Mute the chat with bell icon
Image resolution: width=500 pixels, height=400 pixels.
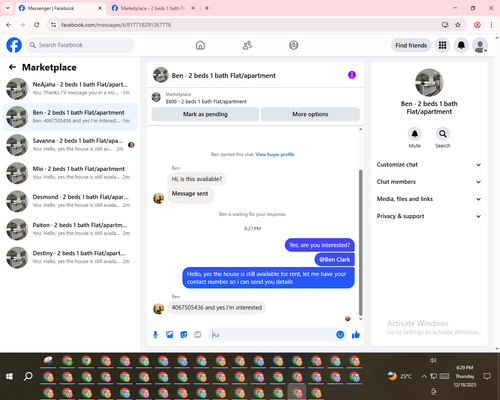[415, 134]
